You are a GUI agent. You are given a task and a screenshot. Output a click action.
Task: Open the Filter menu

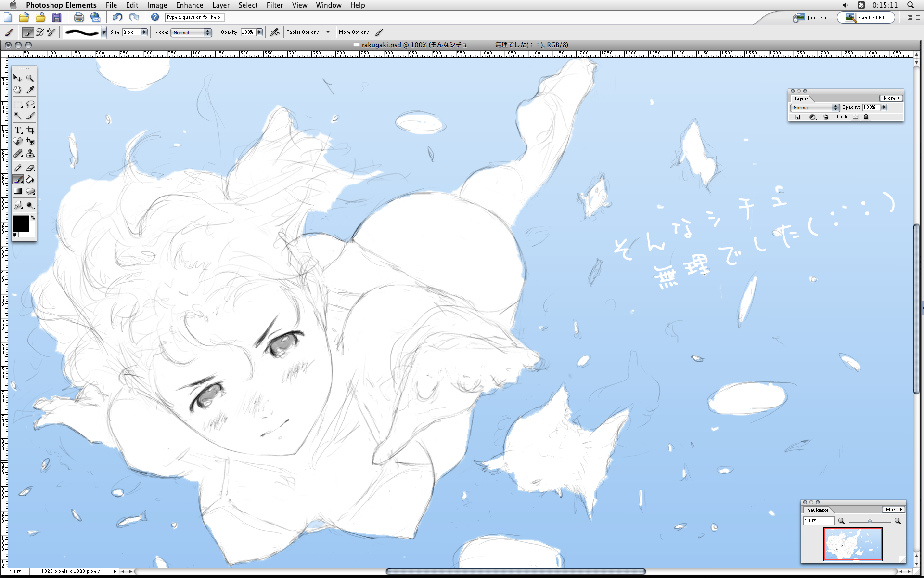point(274,5)
